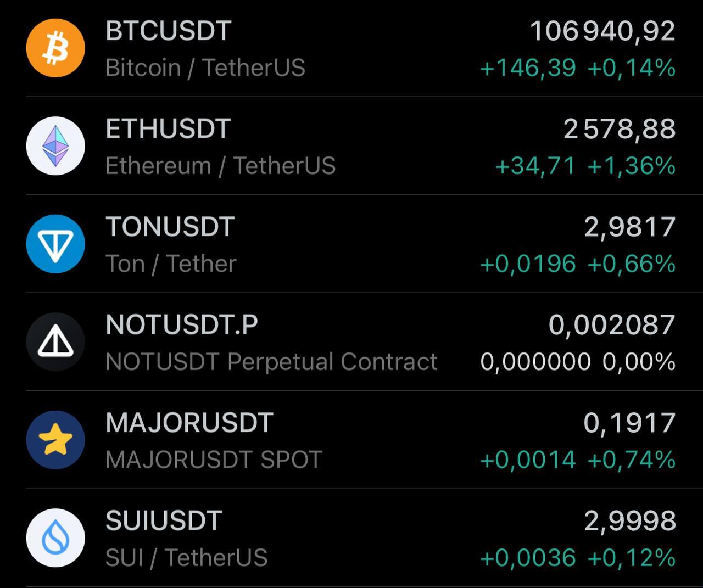Tap NOTUSDT Perpetual Contract description
The width and height of the screenshot is (703, 588).
(x=271, y=362)
